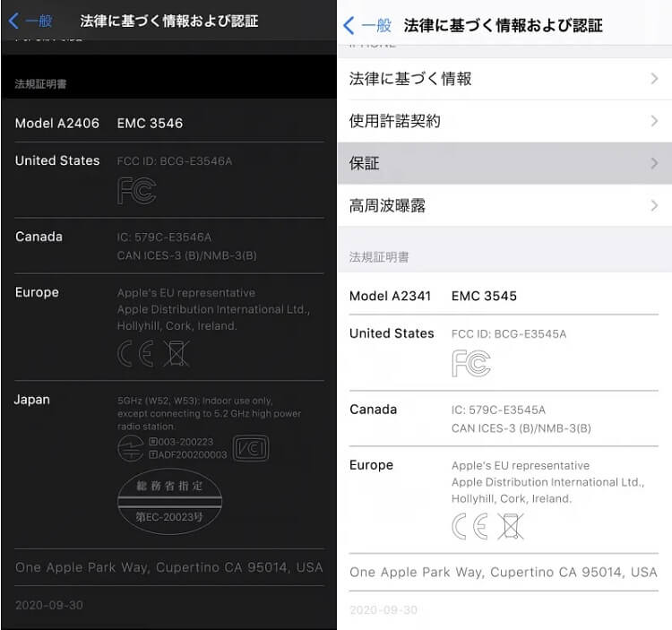Tap "United States" label in dark screen
672x630 pixels.
point(57,160)
